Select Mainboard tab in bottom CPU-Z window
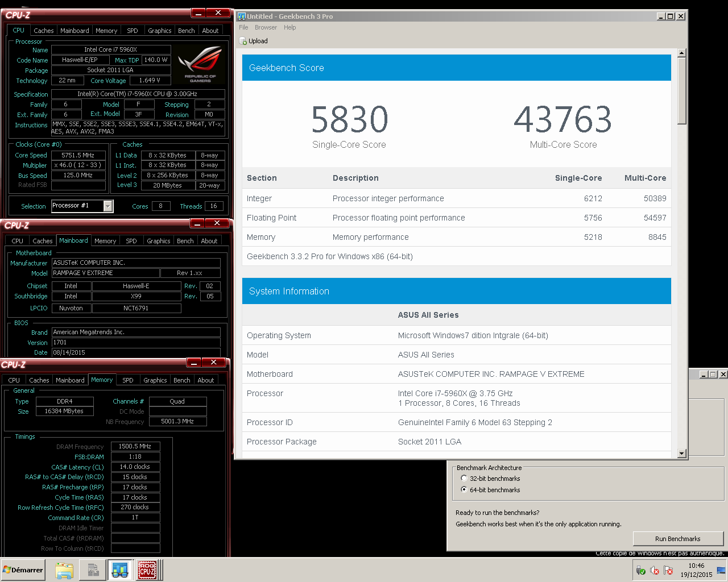This screenshot has height=582, width=728. pos(70,380)
